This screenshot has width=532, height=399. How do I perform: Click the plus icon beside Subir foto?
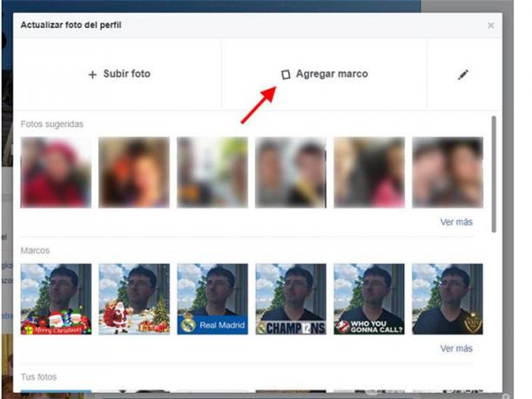[x=93, y=75]
